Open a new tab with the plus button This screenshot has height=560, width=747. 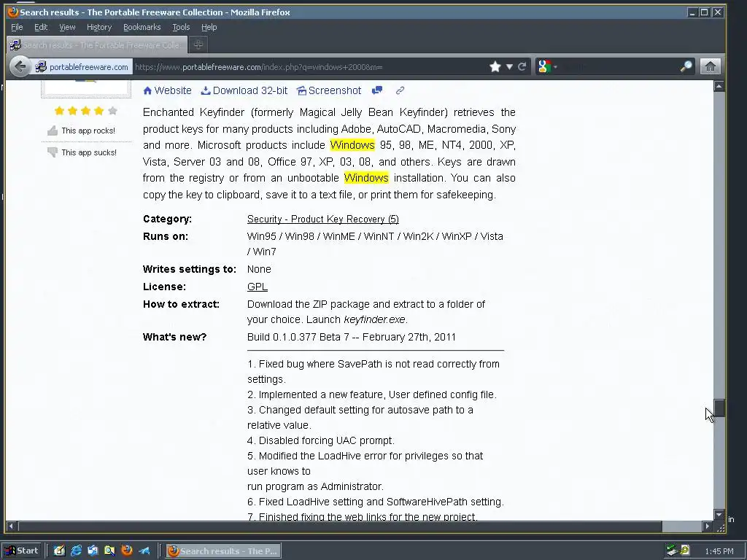point(198,44)
